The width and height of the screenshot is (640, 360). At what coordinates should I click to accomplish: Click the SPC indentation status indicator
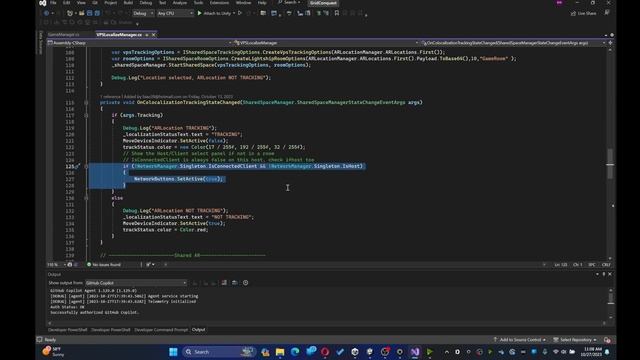click(591, 264)
